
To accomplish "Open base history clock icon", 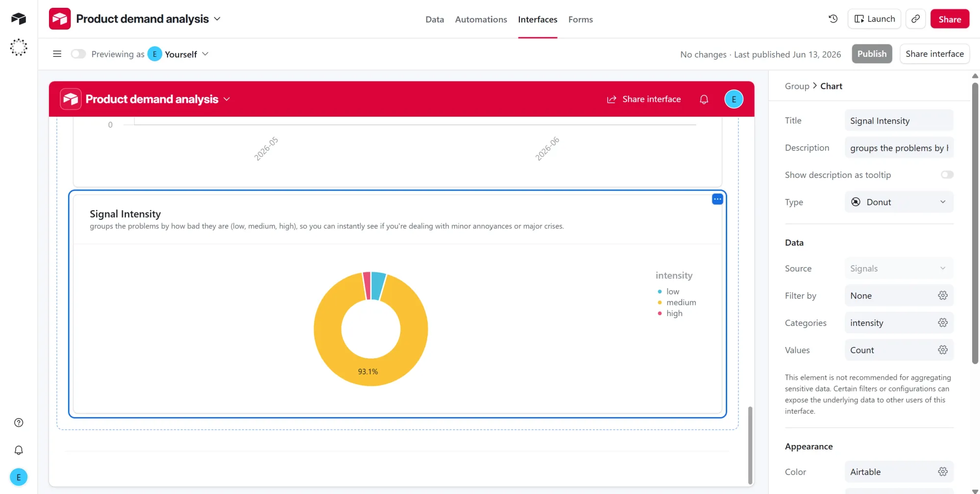I will pyautogui.click(x=833, y=19).
